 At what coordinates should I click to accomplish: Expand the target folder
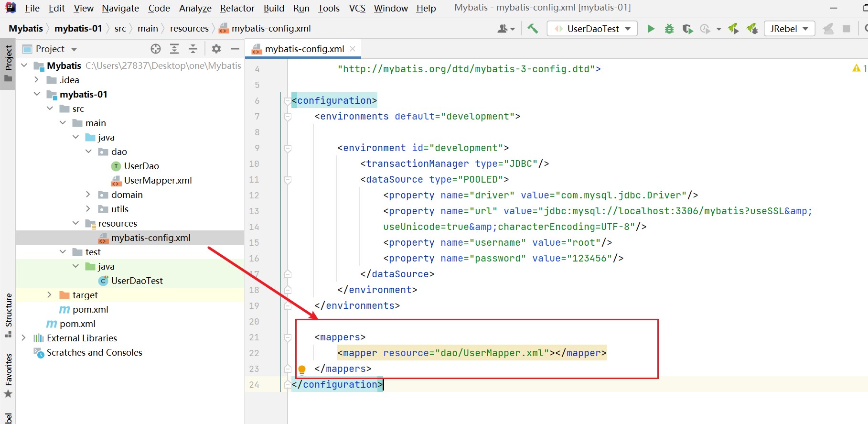[x=49, y=295]
